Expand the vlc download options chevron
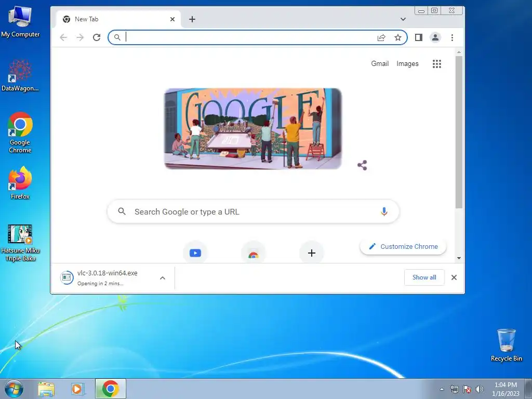 point(163,278)
